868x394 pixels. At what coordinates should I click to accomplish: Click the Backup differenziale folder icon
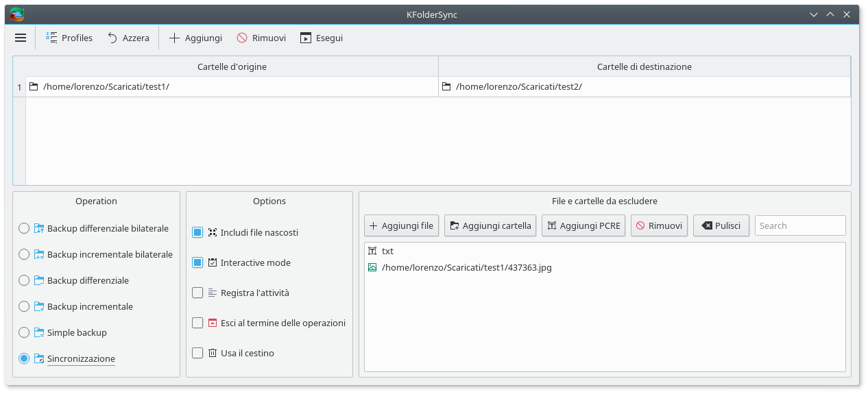tap(39, 280)
